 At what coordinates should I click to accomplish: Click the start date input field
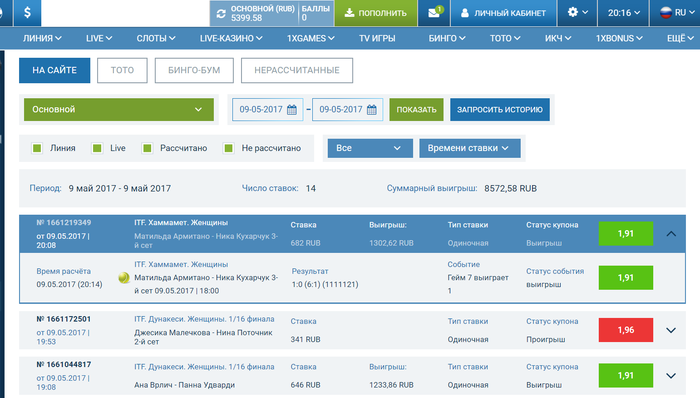(268, 109)
